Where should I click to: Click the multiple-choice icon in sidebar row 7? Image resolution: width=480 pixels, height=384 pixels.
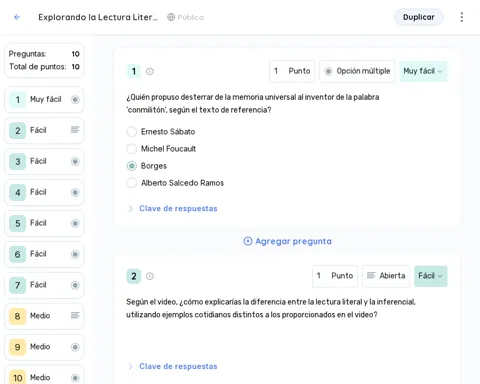[75, 285]
